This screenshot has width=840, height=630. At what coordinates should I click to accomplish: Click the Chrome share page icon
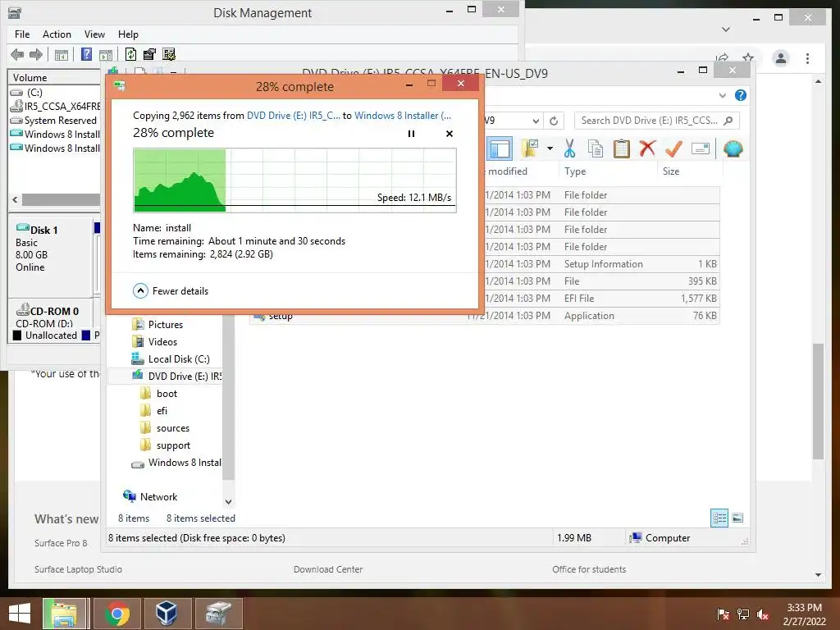point(722,58)
